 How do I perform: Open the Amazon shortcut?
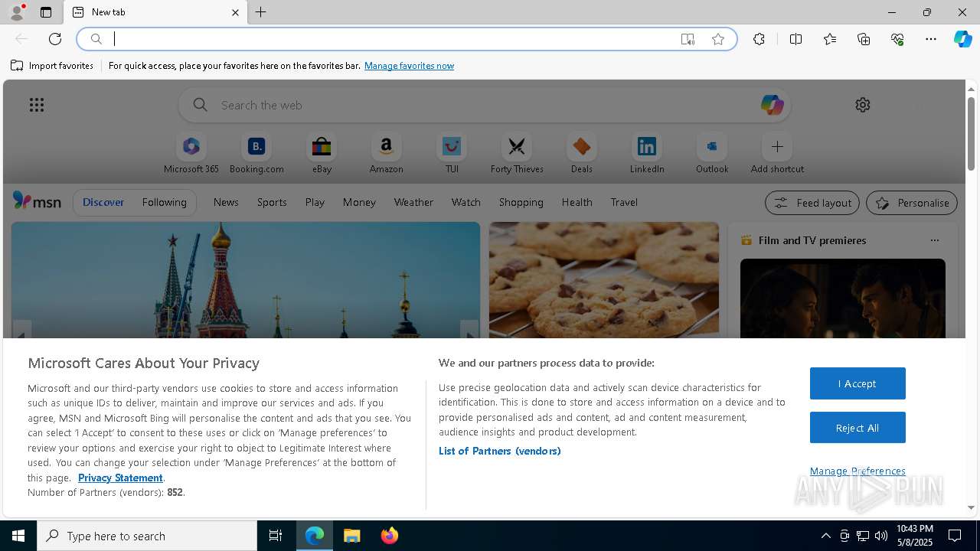pos(386,154)
